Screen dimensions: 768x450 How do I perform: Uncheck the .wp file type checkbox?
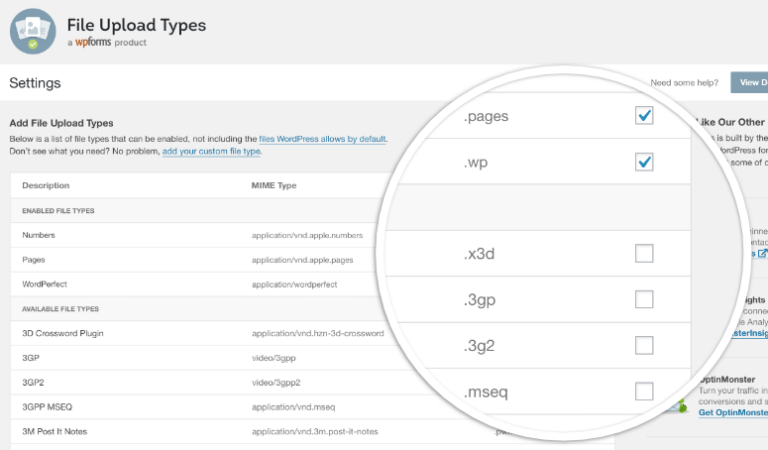(644, 162)
